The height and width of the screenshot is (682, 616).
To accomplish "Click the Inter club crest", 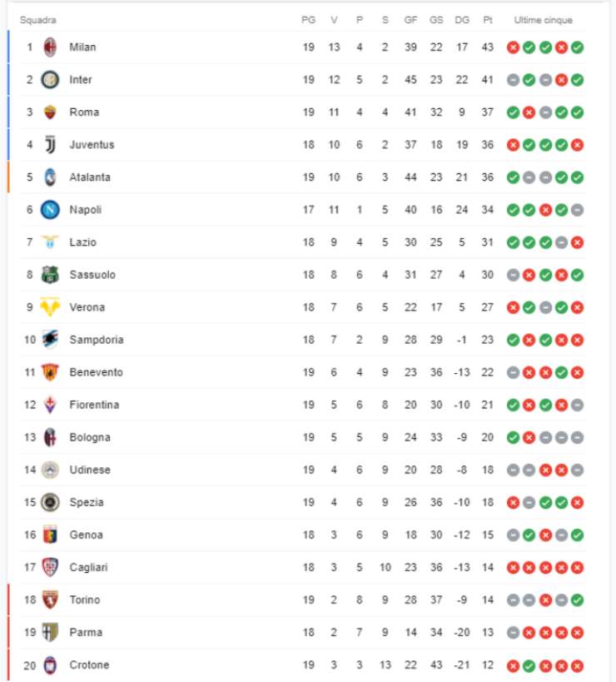I will 50,80.
